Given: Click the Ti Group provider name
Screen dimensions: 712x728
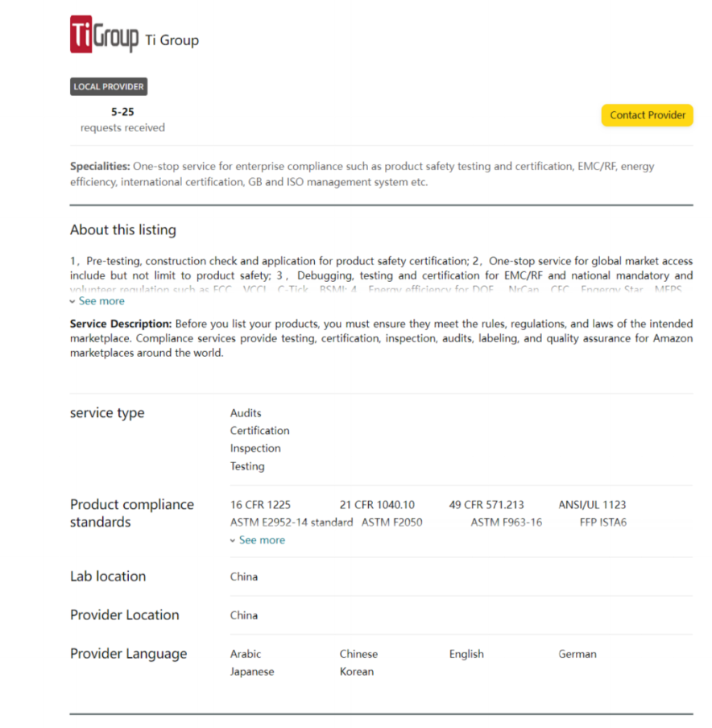Looking at the screenshot, I should pyautogui.click(x=172, y=40).
